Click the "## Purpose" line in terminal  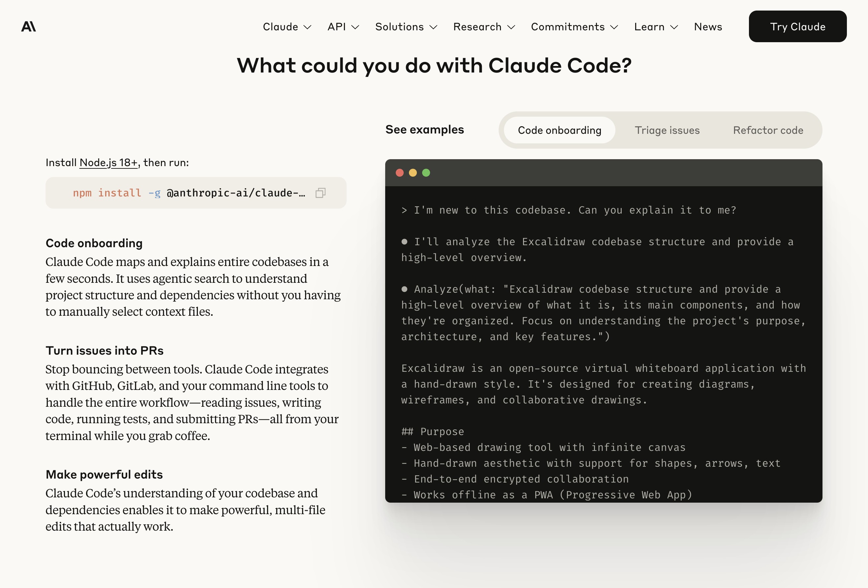click(x=432, y=431)
